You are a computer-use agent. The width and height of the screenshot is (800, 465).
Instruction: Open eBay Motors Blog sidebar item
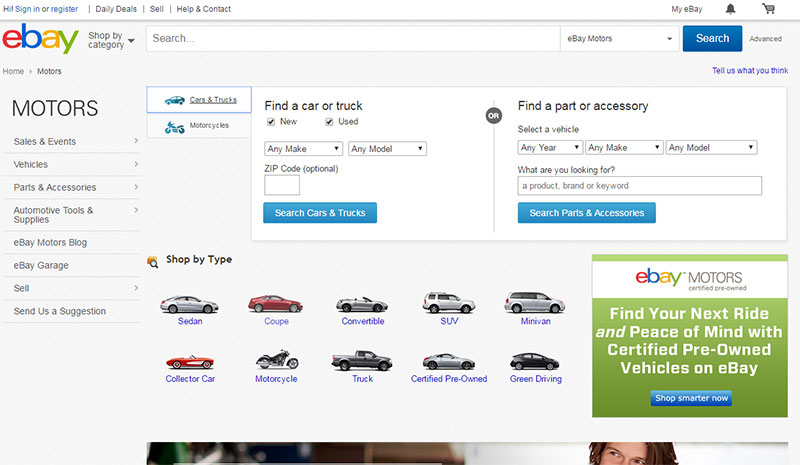tap(71, 242)
